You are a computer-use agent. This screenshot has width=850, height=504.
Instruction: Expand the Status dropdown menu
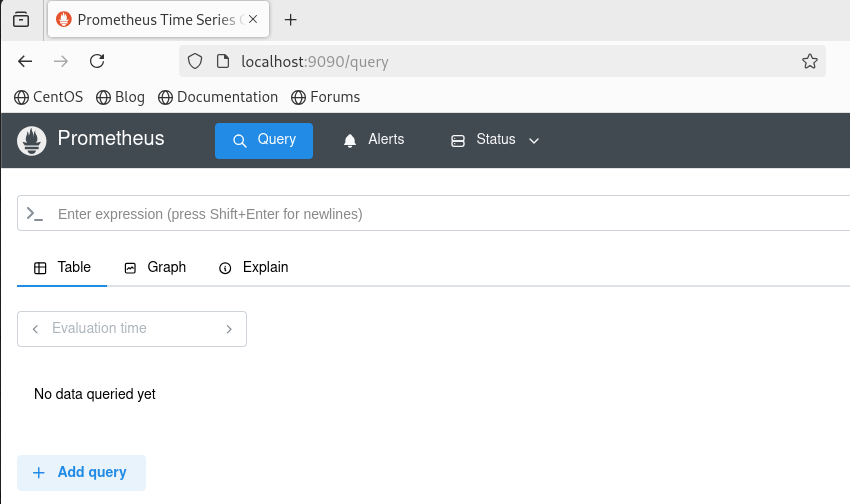pos(494,140)
